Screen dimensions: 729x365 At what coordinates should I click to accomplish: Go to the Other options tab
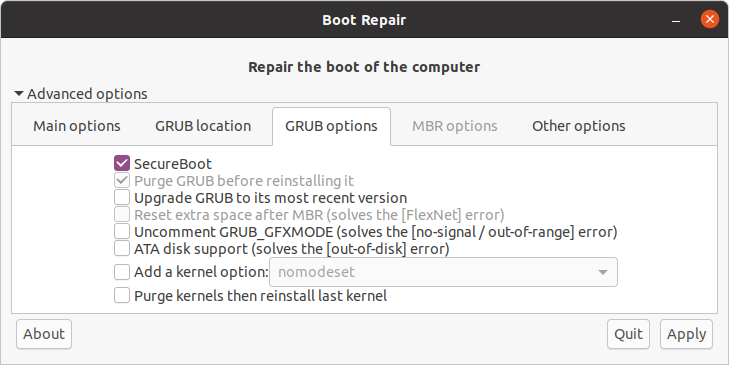[x=578, y=126]
